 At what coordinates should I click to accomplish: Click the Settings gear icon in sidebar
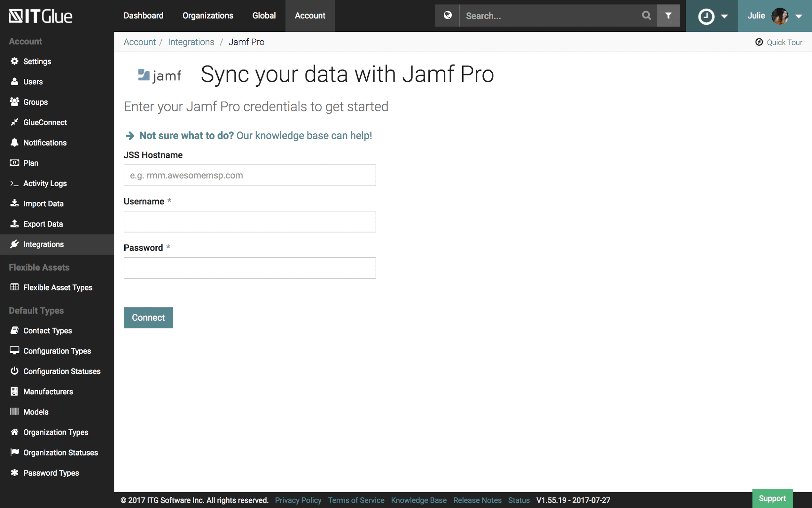tap(14, 61)
